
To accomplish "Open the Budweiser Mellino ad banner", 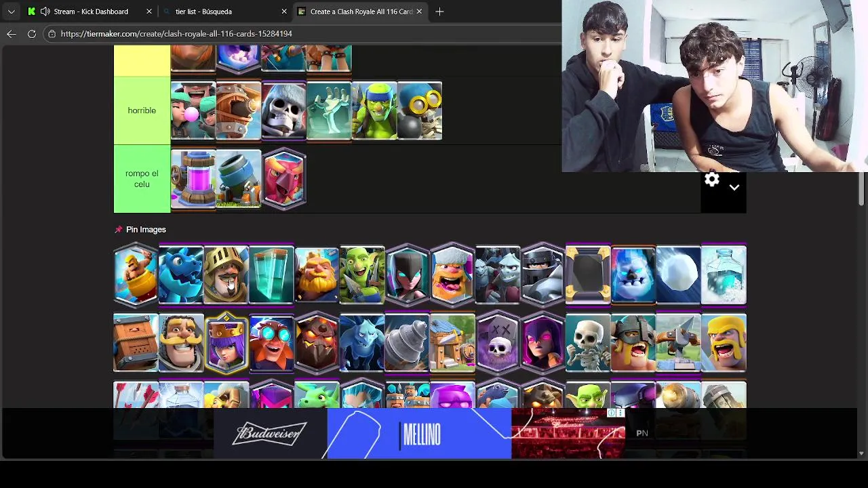I will [x=418, y=433].
